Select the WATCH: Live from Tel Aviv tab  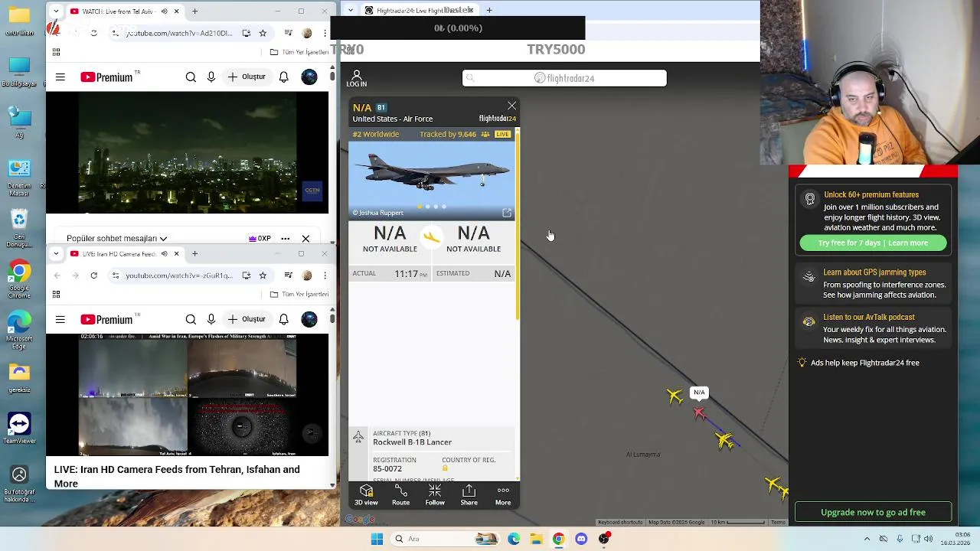pyautogui.click(x=125, y=11)
